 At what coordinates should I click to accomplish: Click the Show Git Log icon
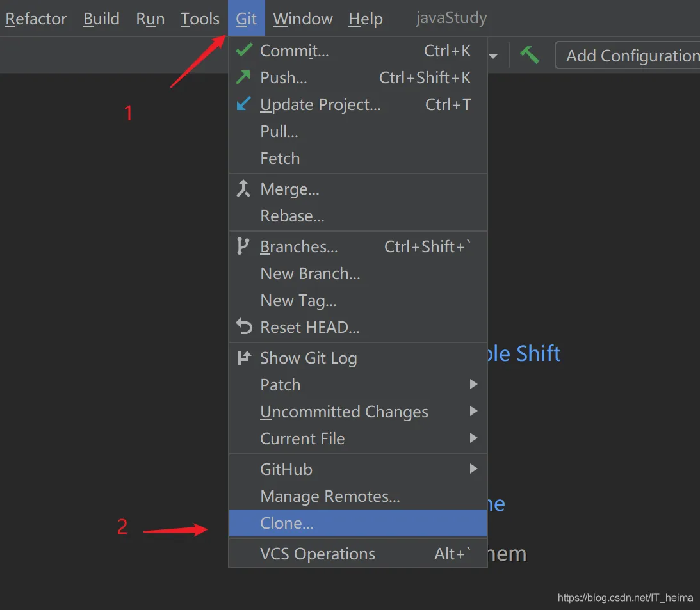tap(244, 358)
